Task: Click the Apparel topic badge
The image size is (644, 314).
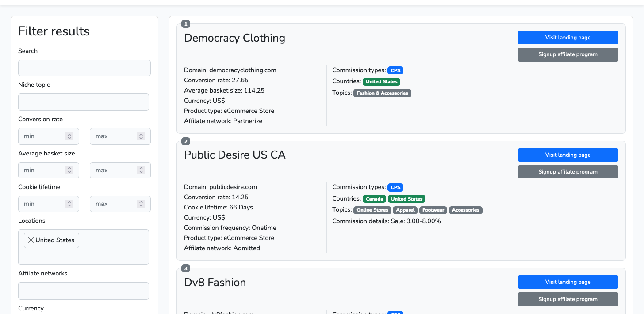Action: (405, 210)
